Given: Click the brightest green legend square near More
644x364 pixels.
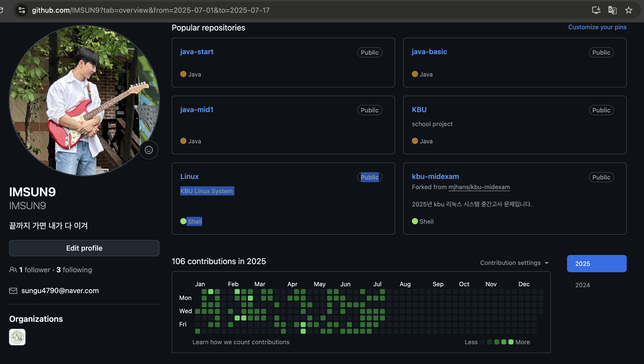Looking at the screenshot, I should click(511, 342).
